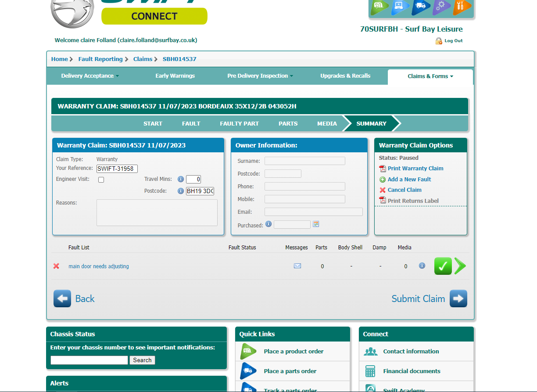Open the green caravan products icon

pyautogui.click(x=379, y=7)
